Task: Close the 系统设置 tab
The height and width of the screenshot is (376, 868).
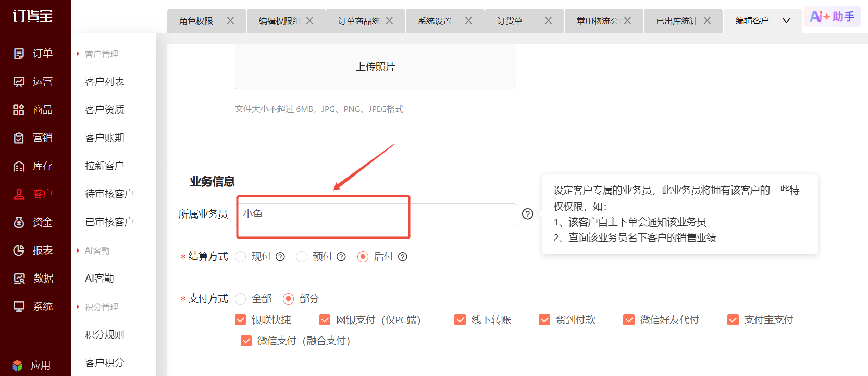Action: coord(468,21)
